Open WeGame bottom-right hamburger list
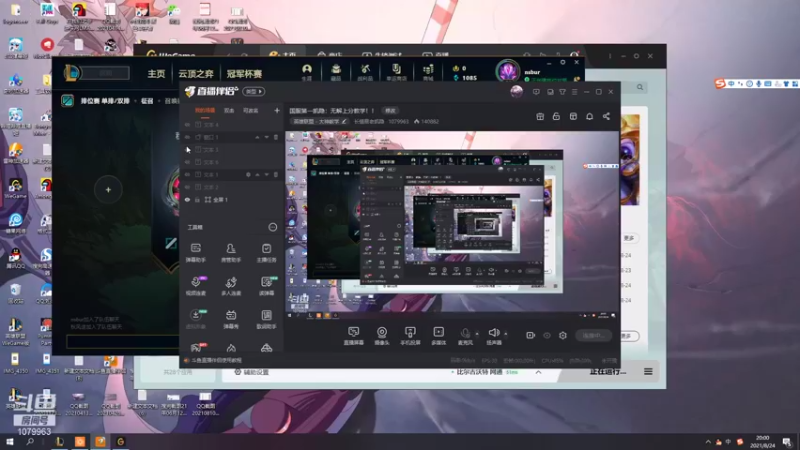 648,371
